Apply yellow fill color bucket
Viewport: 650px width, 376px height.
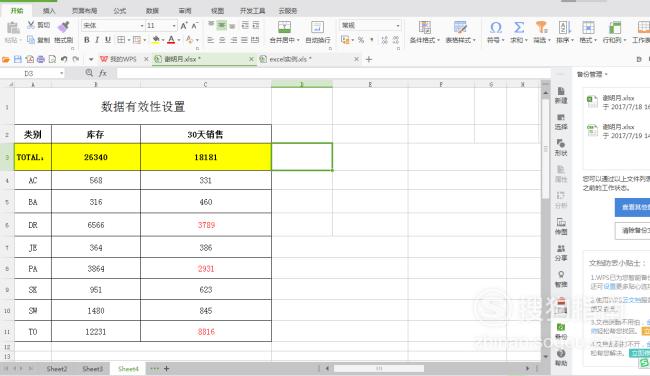click(x=155, y=40)
